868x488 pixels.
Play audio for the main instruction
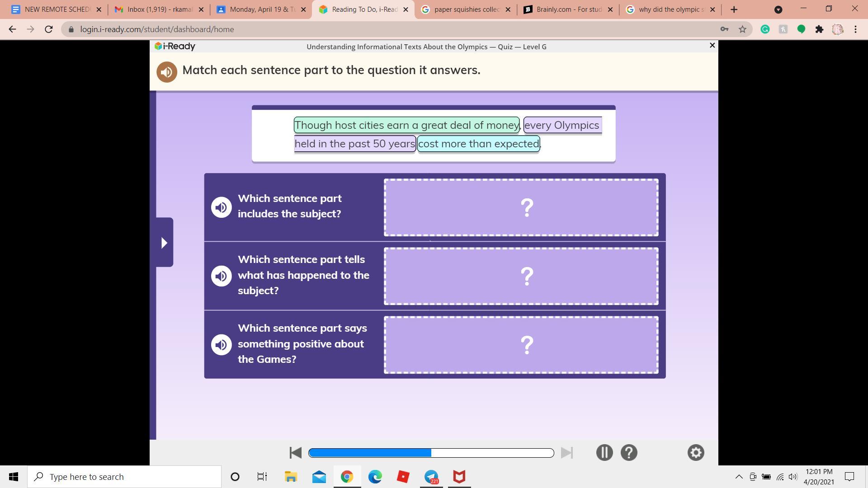[x=166, y=72]
